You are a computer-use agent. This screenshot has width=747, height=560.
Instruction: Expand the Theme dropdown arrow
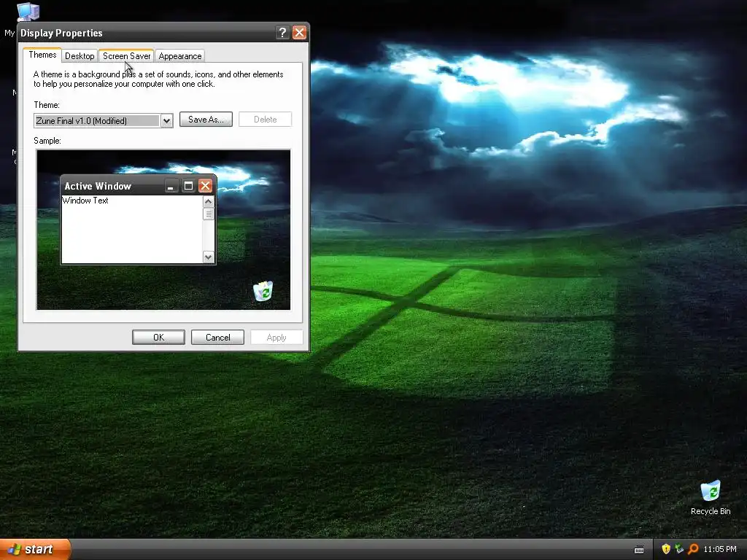[166, 121]
